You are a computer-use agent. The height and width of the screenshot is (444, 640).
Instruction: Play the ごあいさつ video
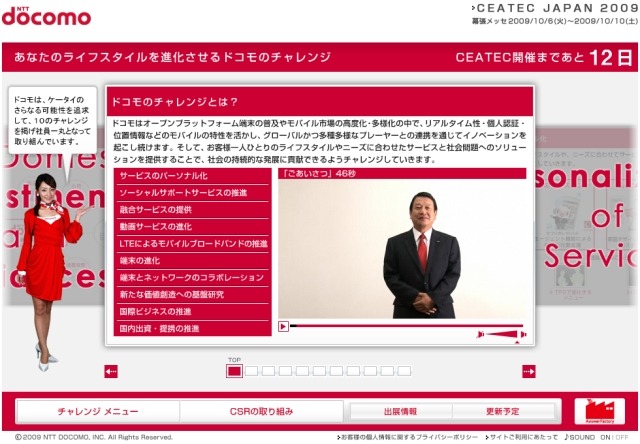tap(283, 326)
